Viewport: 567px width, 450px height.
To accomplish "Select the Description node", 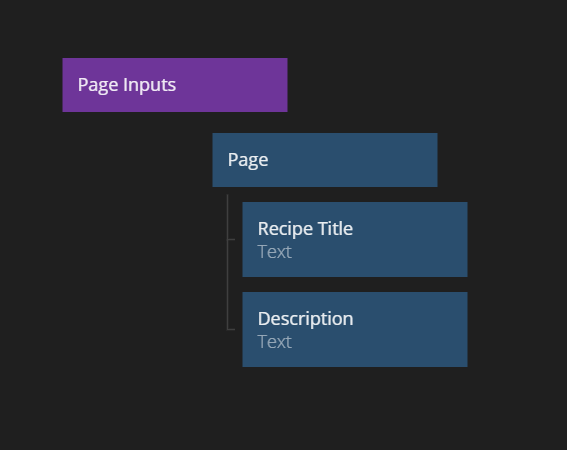I will click(355, 330).
